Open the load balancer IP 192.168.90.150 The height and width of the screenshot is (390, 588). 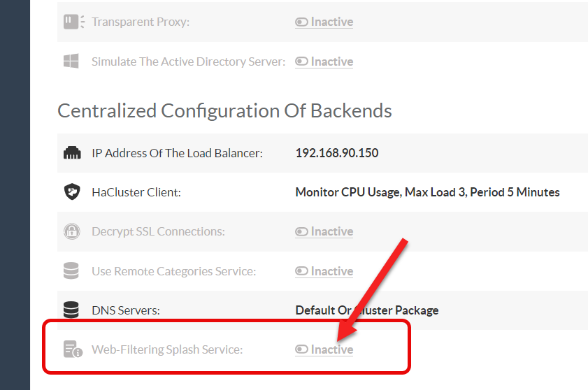(337, 152)
